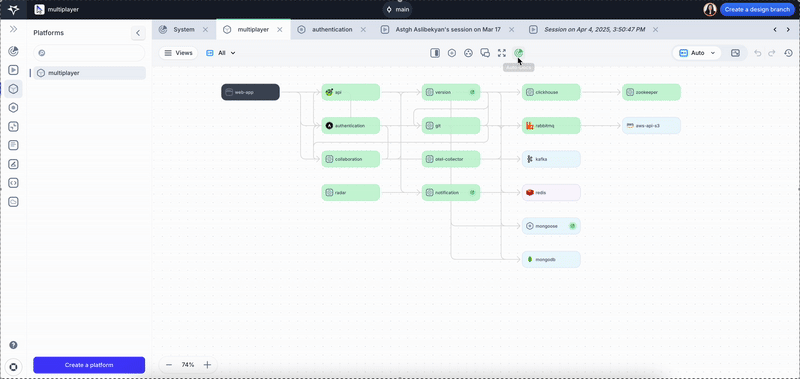Close the multiplayer tab

coord(280,30)
